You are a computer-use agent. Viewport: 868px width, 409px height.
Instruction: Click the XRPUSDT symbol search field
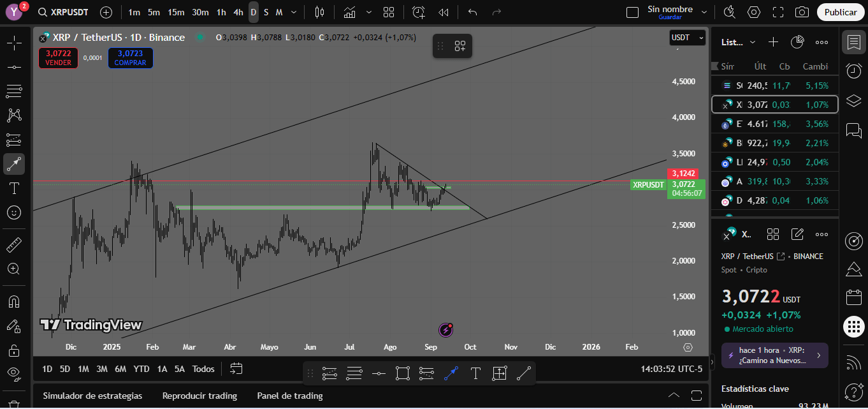(63, 12)
